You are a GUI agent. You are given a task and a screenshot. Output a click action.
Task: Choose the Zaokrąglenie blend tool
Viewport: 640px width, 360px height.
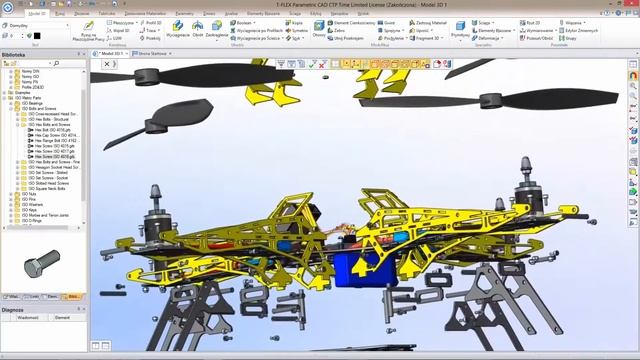217,29
